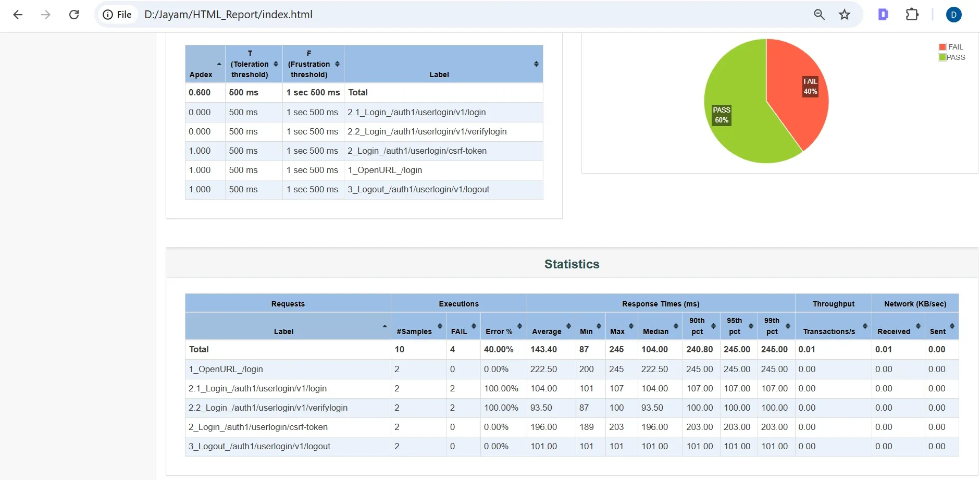
Task: Sort Statistics by Received column
Action: pos(898,326)
